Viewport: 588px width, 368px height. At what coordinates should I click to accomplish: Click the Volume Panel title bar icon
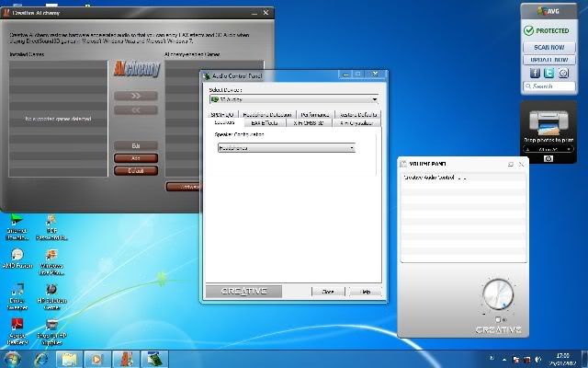click(403, 164)
